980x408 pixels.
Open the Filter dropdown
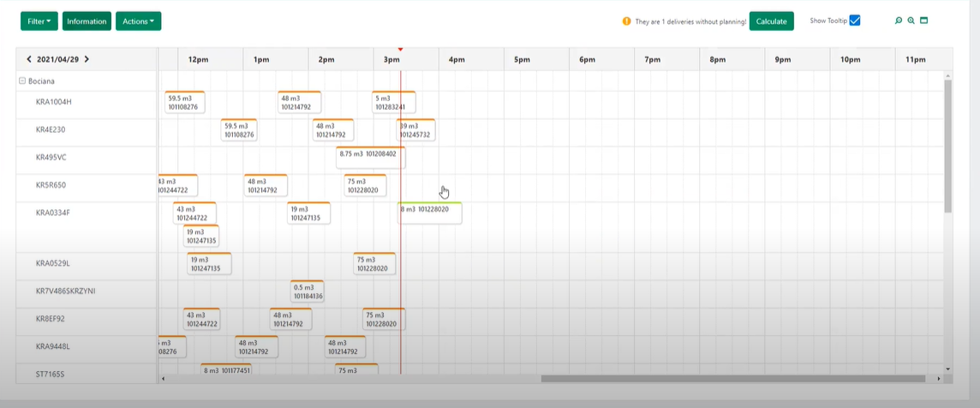tap(39, 21)
